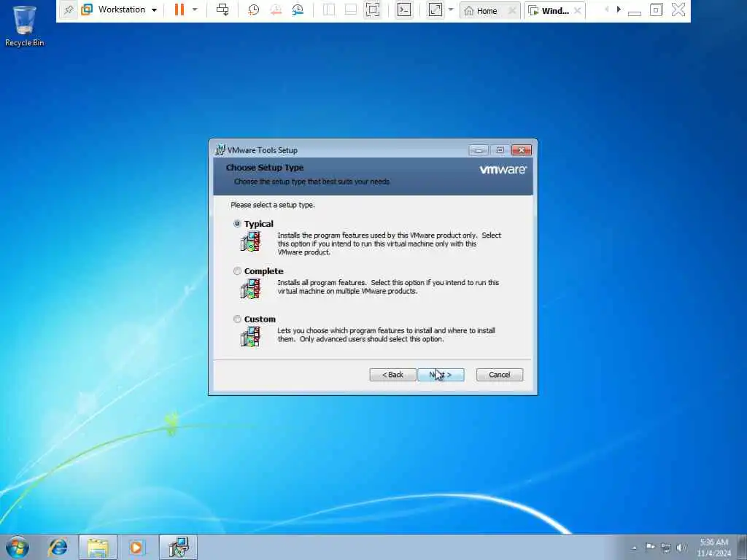
Task: Click the stretch guest display icon
Action: 435,9
